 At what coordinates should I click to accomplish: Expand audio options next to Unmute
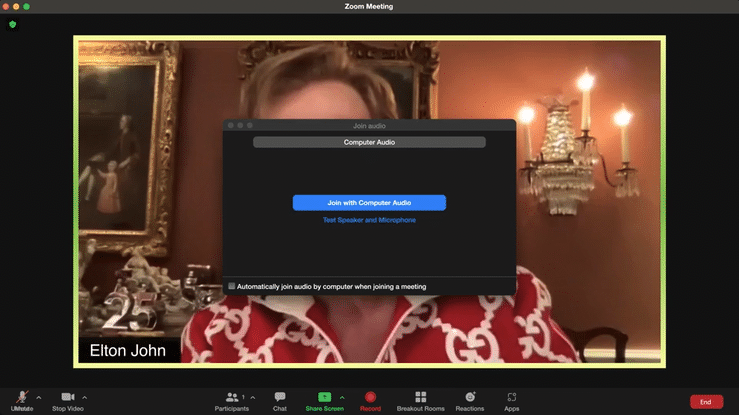coord(39,398)
